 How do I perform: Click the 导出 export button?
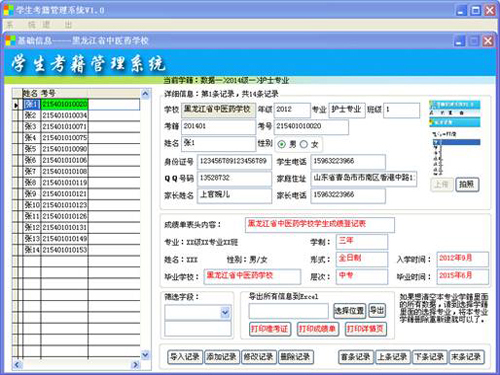point(377,311)
